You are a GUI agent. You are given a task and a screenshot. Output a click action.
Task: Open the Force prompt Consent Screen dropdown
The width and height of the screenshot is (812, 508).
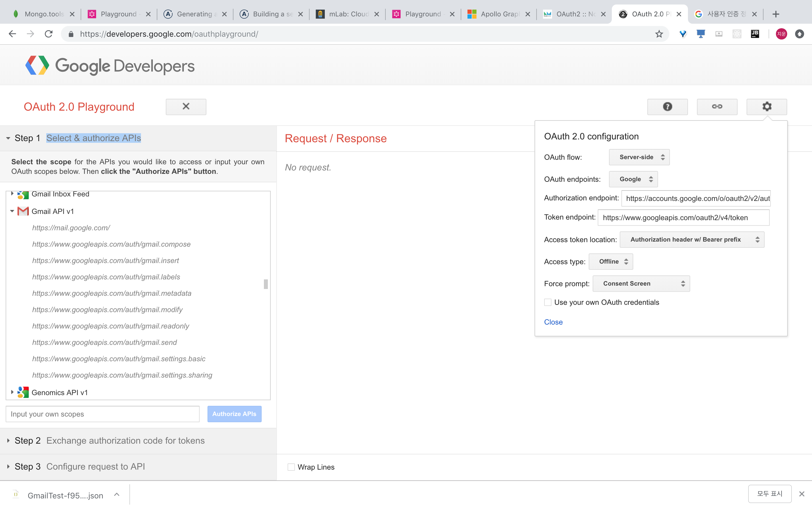(641, 284)
